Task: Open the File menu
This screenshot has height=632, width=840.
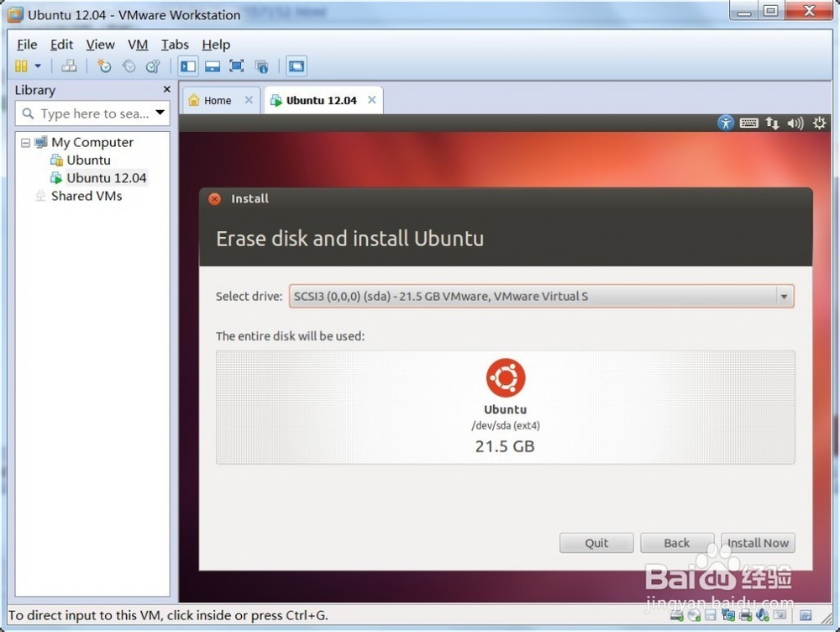Action: point(27,45)
